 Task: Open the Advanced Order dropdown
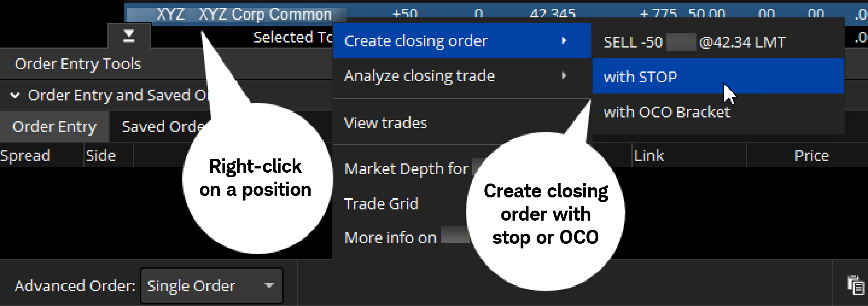click(212, 286)
